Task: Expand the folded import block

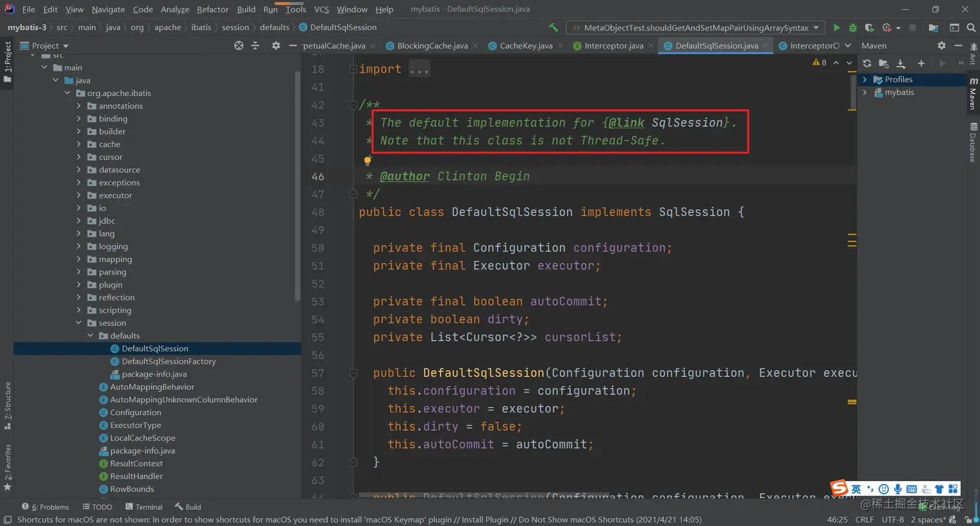Action: tap(353, 69)
